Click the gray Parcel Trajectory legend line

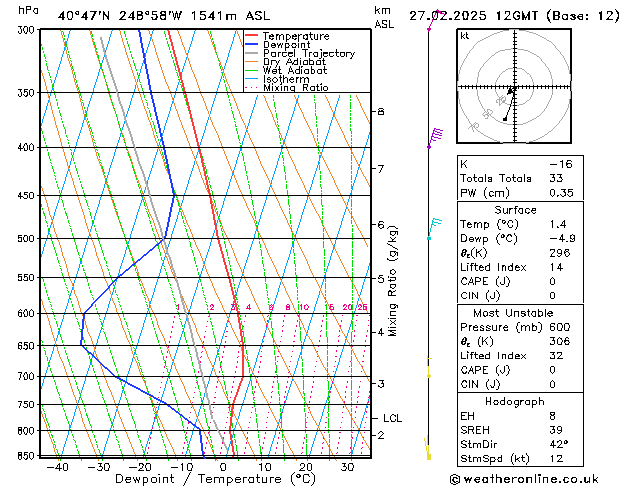coord(251,53)
